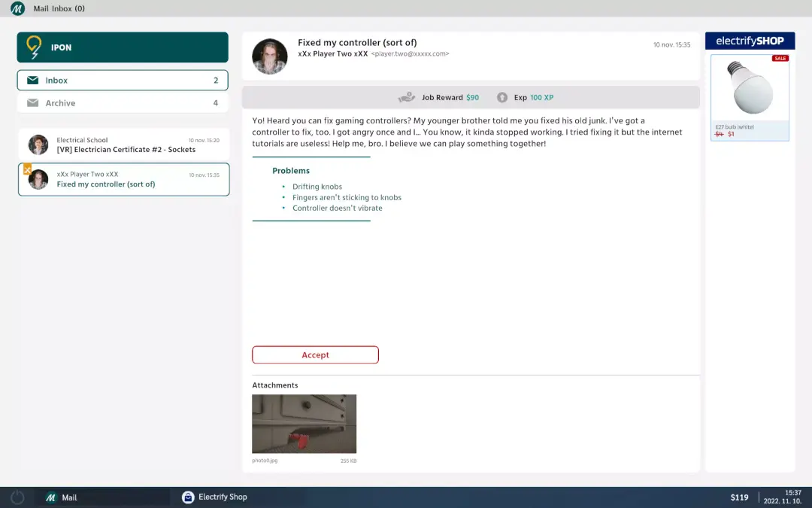Open the Inbox folder

coord(123,81)
